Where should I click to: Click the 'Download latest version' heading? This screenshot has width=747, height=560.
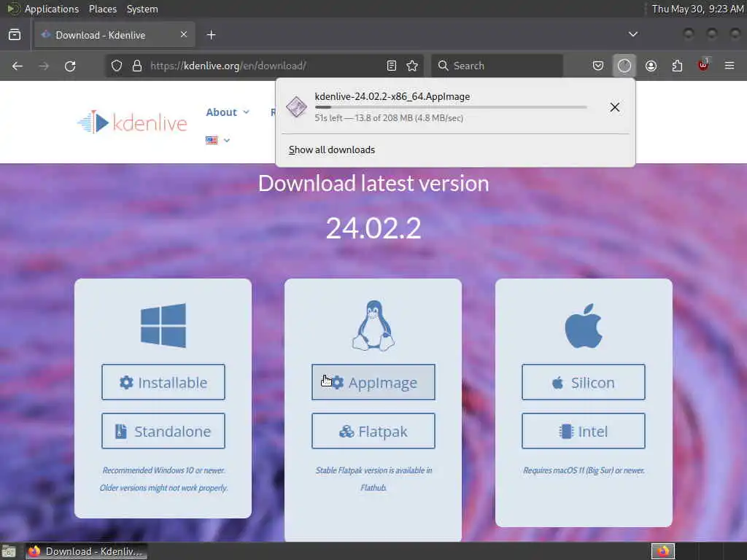tap(373, 183)
